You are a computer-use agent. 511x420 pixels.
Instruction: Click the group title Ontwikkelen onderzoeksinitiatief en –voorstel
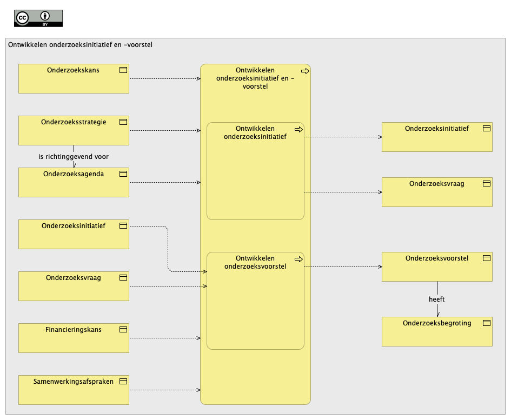[x=80, y=45]
